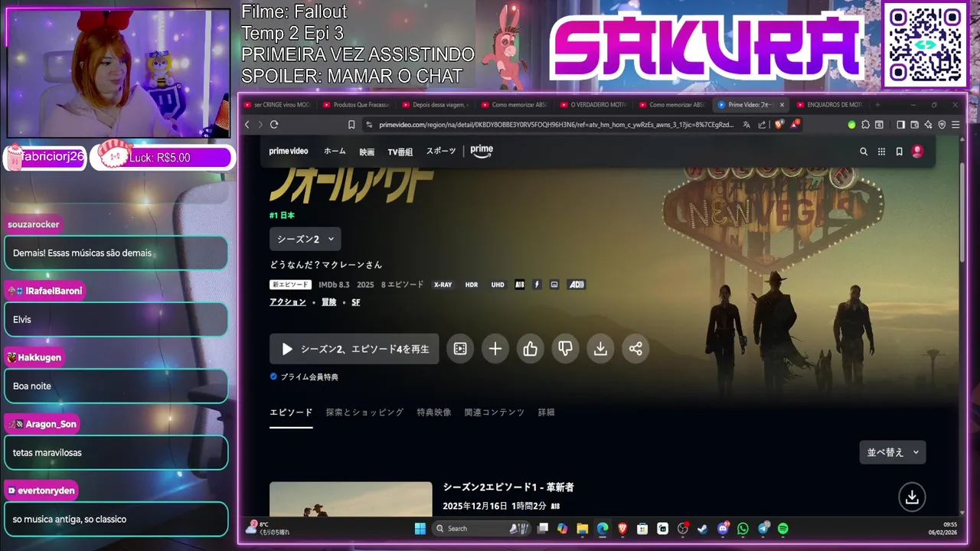
Task: Add Fallout to watchlist with plus icon
Action: pyautogui.click(x=495, y=349)
